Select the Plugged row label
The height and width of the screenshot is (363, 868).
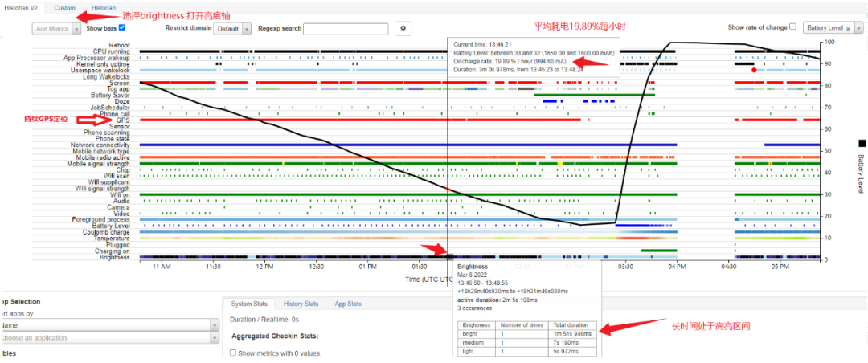tap(118, 245)
